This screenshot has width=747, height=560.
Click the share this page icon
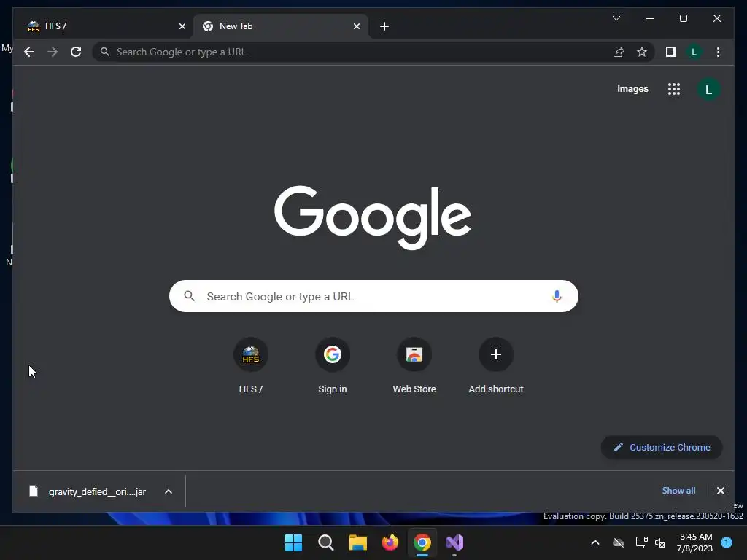coord(619,52)
